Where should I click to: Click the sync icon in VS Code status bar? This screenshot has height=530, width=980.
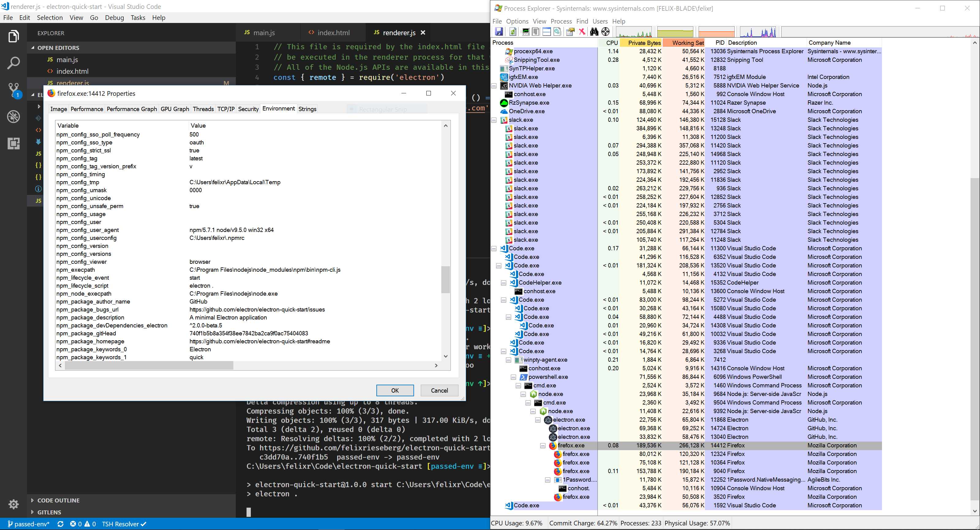[x=61, y=524]
